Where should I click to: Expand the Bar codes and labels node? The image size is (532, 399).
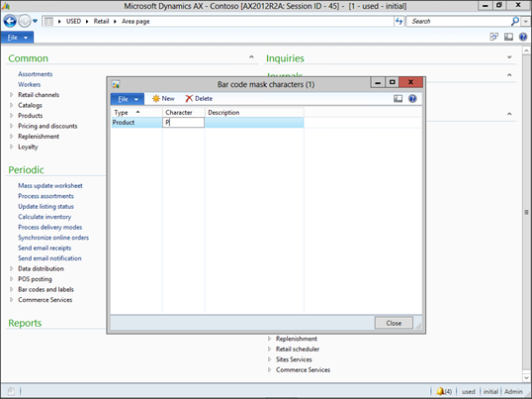pyautogui.click(x=12, y=289)
